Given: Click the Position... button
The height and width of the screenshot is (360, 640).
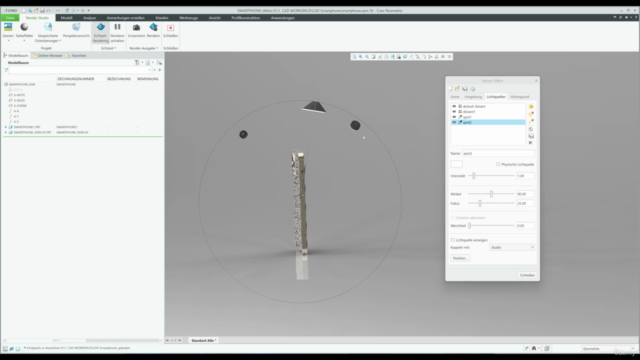Looking at the screenshot, I should click(x=460, y=258).
